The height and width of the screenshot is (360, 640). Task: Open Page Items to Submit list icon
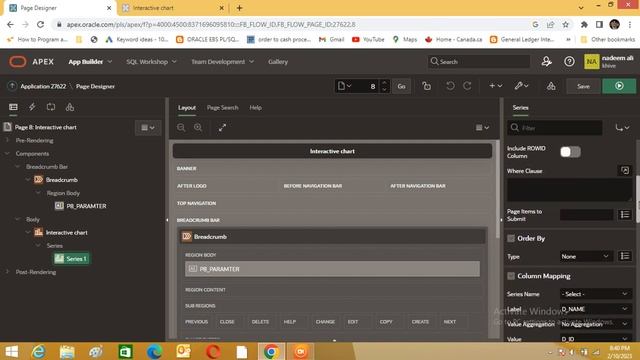point(625,214)
